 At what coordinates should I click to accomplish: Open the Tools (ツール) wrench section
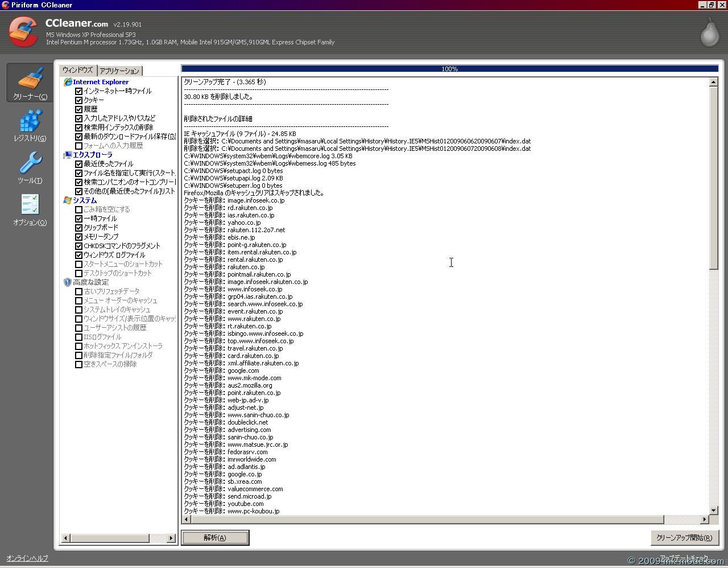(30, 167)
